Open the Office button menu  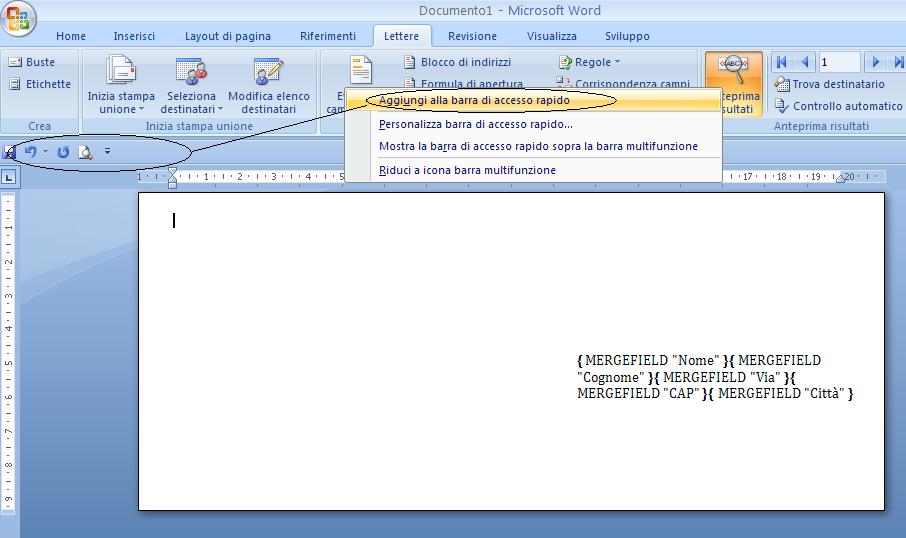[18, 18]
